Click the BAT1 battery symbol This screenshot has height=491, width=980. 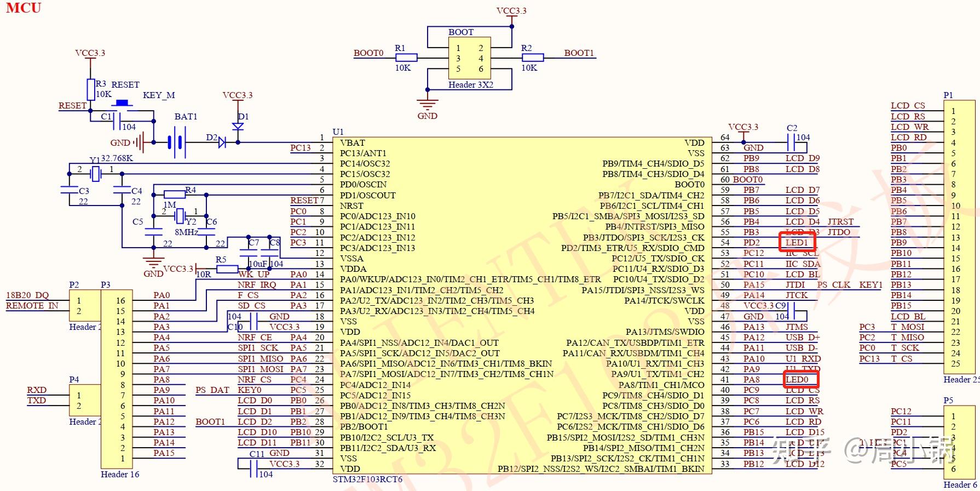pos(177,142)
